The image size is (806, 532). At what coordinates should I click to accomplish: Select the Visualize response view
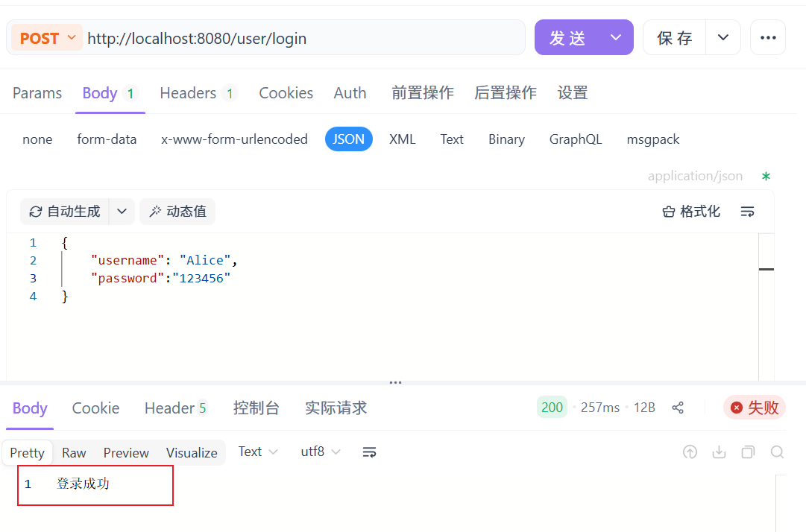[x=192, y=453]
